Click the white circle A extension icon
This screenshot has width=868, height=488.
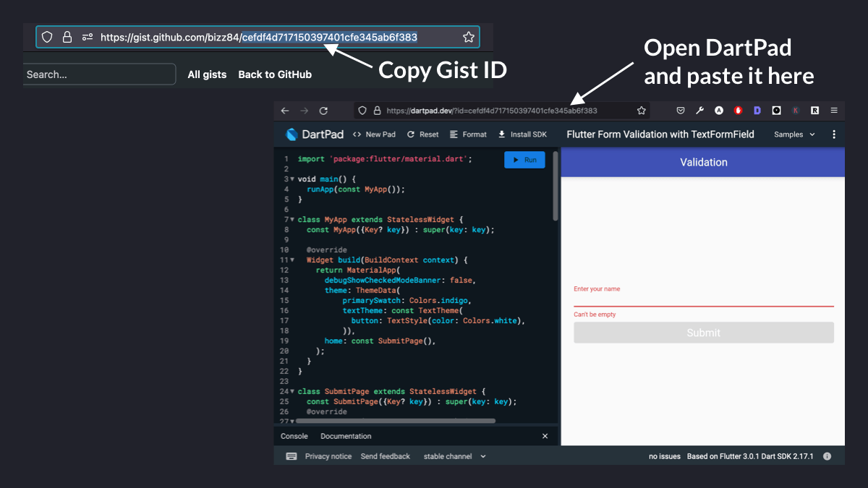[719, 111]
